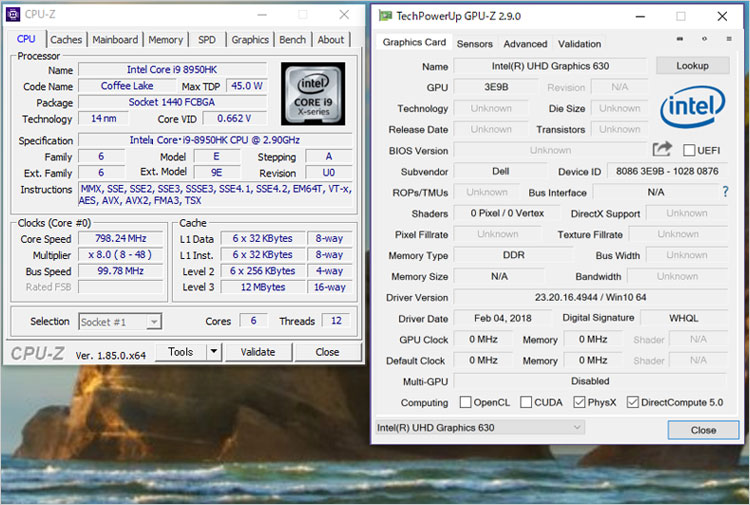Click the Bus Interface question mark icon
This screenshot has height=505, width=750.
tap(726, 192)
